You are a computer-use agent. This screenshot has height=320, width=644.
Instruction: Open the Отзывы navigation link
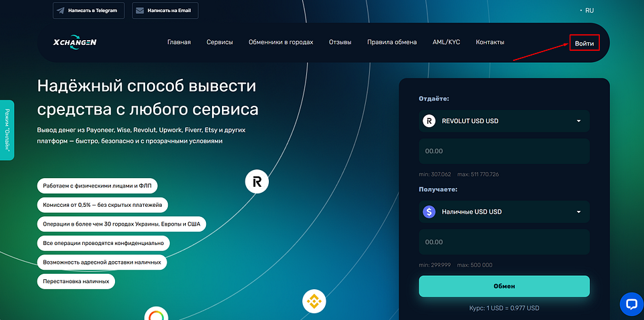point(340,42)
